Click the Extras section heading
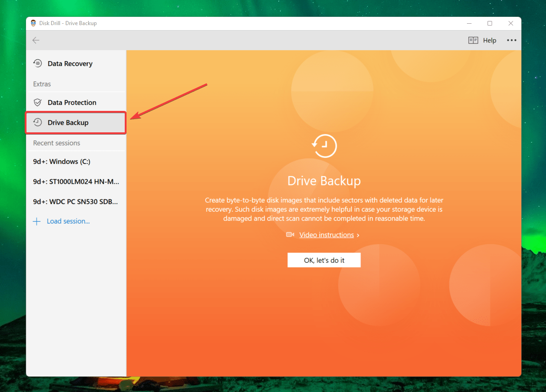The image size is (546, 392). [x=42, y=84]
